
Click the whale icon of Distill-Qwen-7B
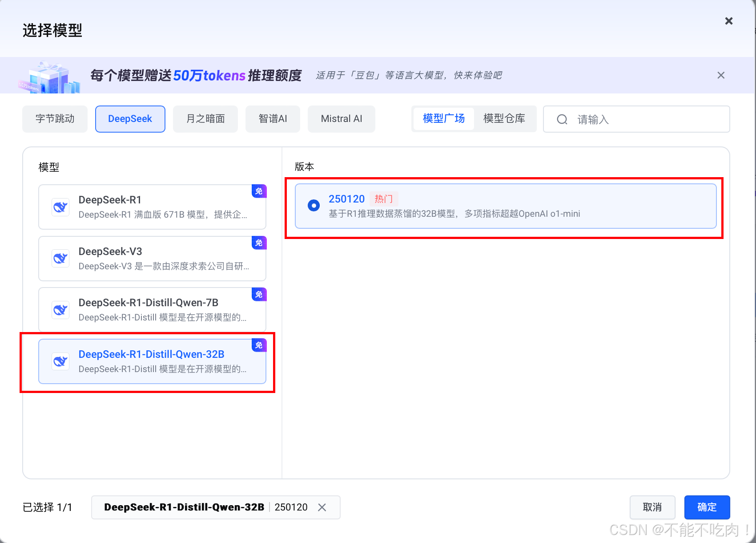(x=60, y=310)
